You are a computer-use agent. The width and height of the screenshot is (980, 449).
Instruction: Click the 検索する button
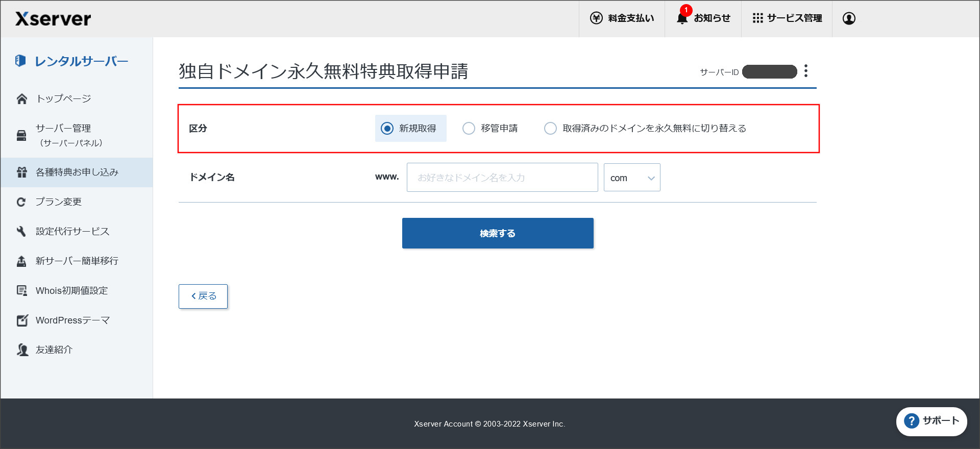pos(498,233)
